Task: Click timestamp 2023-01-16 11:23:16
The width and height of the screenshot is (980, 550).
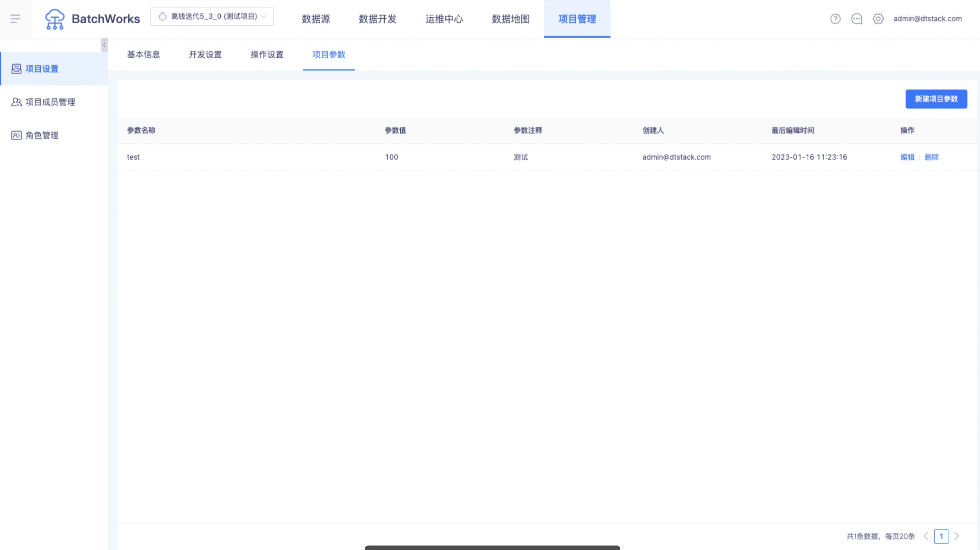Action: coord(809,157)
